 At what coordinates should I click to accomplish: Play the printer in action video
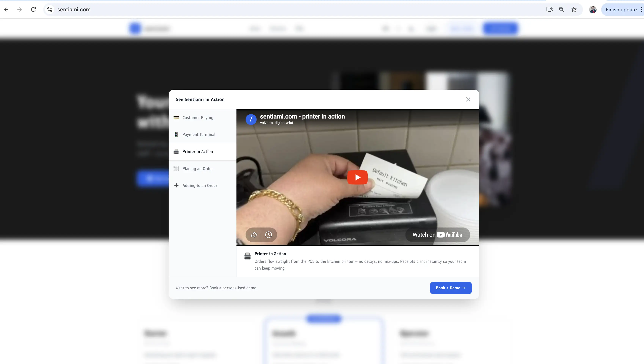pos(357,177)
